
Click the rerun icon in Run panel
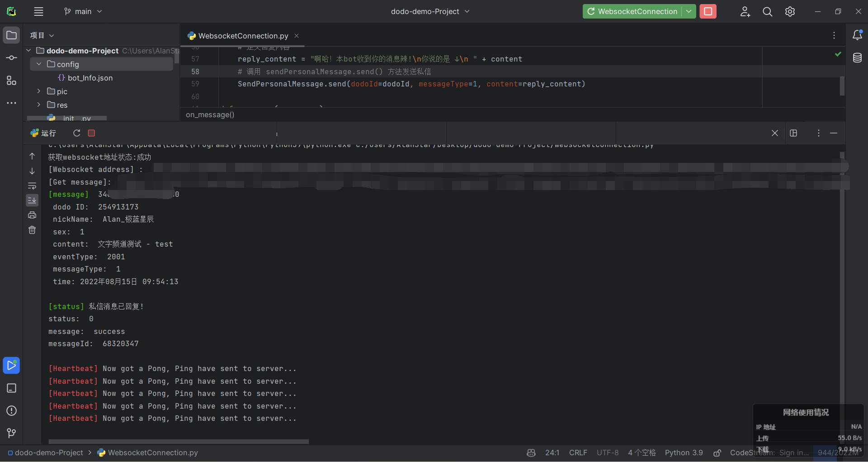pyautogui.click(x=77, y=133)
